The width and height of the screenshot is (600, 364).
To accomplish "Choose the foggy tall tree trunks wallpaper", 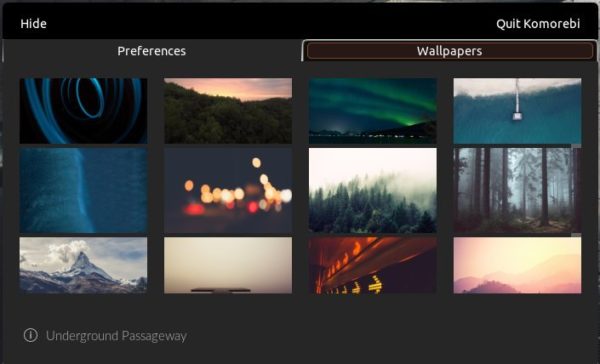I will [517, 191].
